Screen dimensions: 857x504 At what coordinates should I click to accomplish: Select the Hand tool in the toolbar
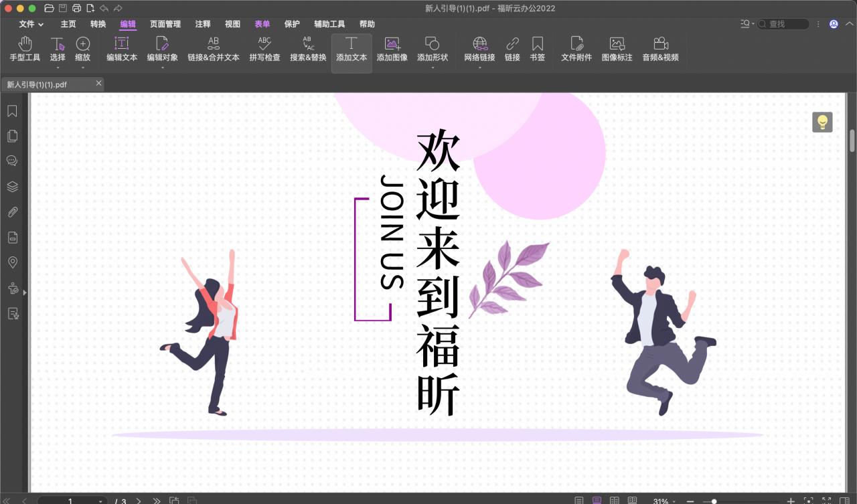click(x=25, y=50)
